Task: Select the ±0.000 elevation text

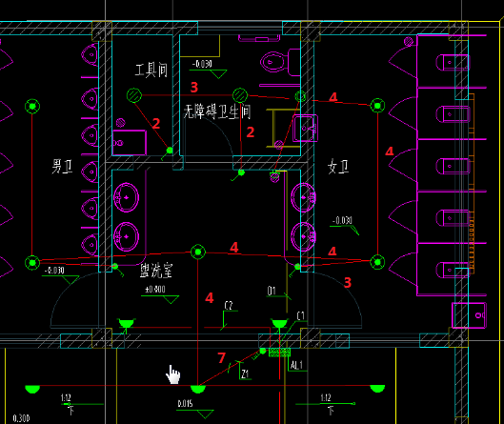Action: [155, 290]
